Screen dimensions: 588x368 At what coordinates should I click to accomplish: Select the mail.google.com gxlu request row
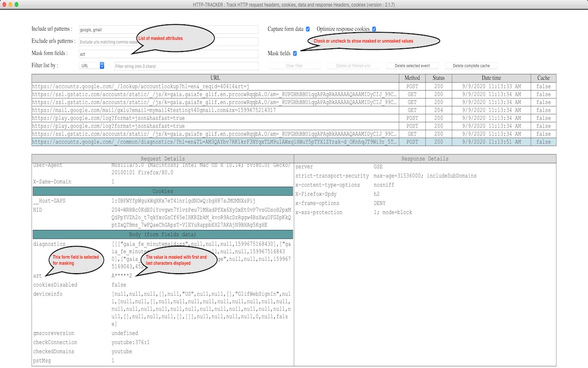[294, 110]
